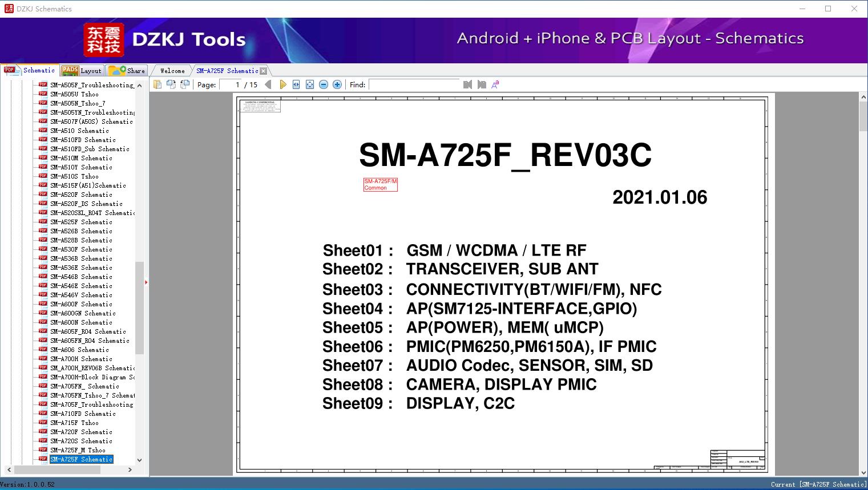This screenshot has width=868, height=490.
Task: Click the fit width icon
Action: click(296, 84)
